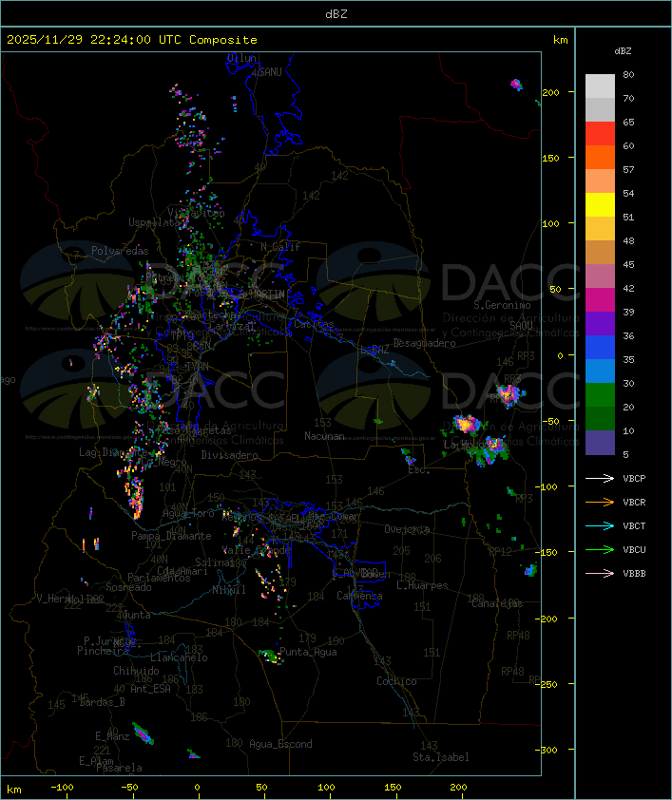Pick the red legend swatch below 65

[600, 134]
